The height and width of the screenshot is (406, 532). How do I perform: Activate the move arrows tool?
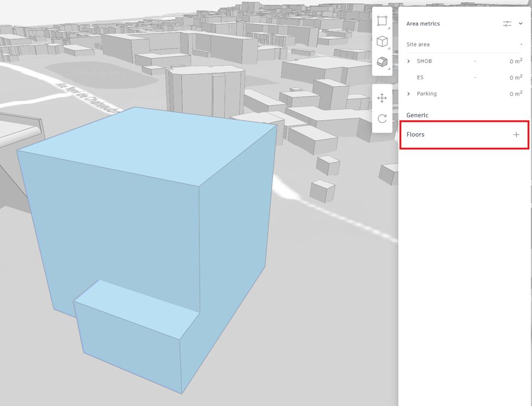tap(382, 98)
